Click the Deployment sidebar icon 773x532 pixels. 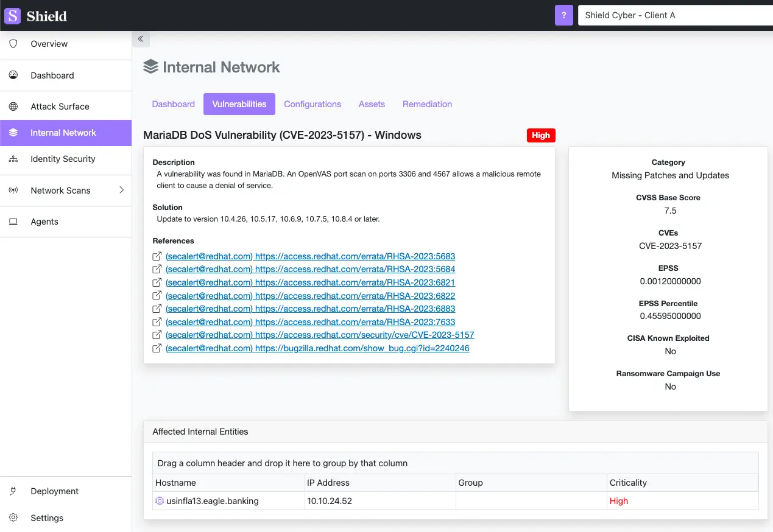click(x=13, y=491)
